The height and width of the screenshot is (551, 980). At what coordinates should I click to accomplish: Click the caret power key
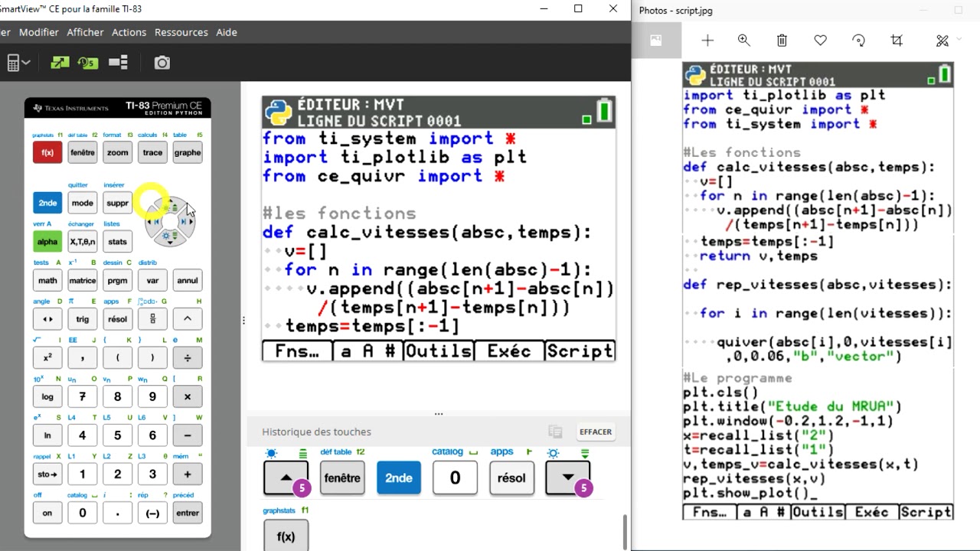point(188,319)
